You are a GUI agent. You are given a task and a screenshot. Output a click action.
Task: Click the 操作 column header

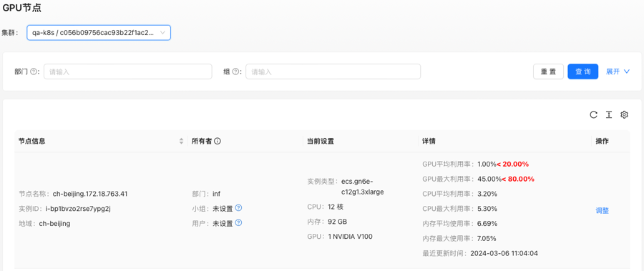[602, 142]
